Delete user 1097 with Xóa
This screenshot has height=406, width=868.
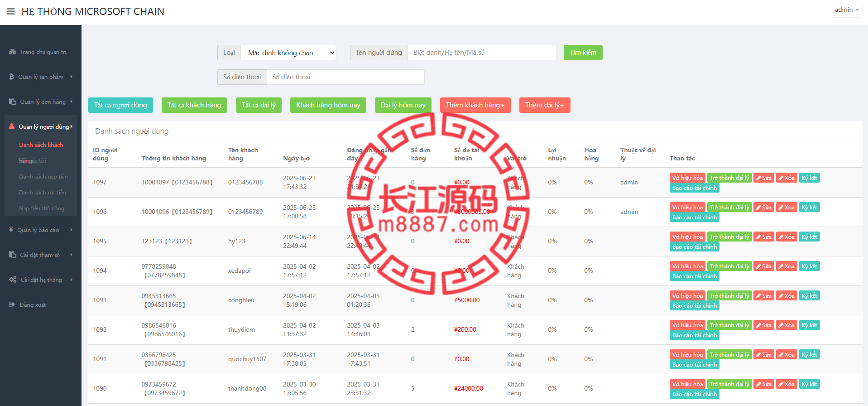tap(787, 178)
